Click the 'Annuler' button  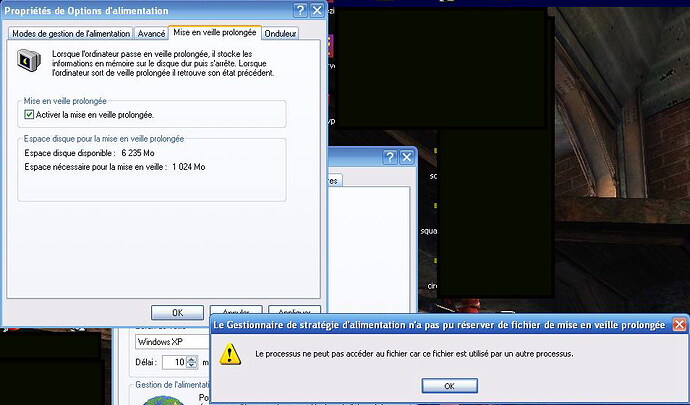pyautogui.click(x=236, y=311)
